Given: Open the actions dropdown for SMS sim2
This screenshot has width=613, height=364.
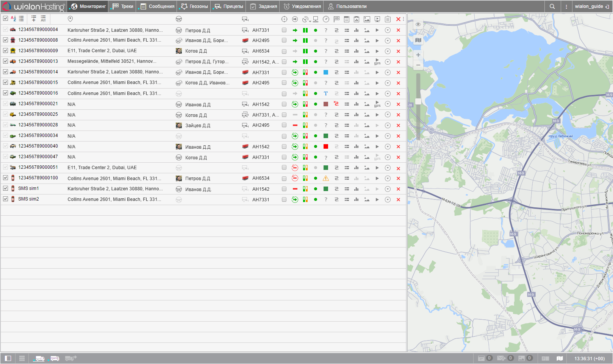Looking at the screenshot, I should [x=388, y=199].
